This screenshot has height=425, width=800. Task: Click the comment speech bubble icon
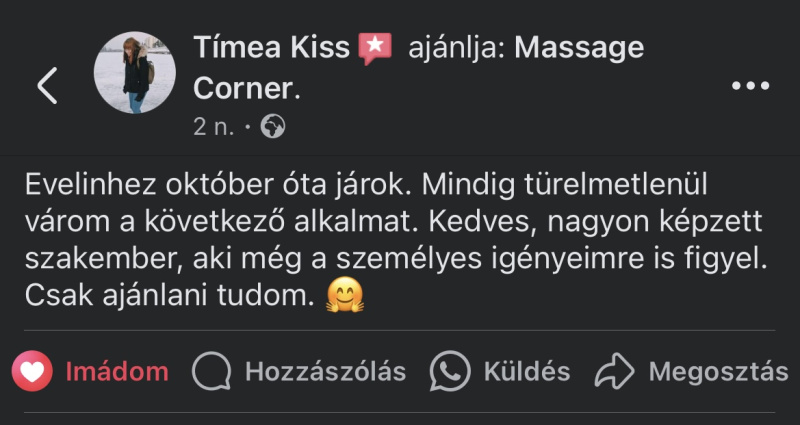tap(210, 372)
